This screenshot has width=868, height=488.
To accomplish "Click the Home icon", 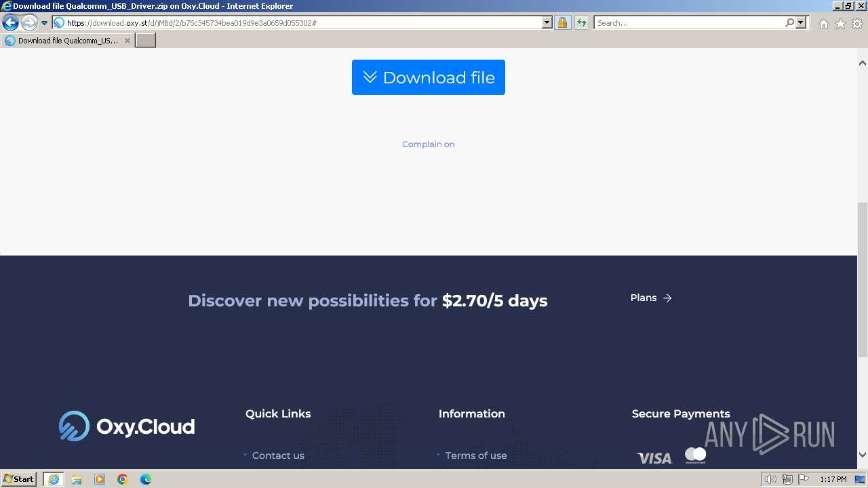I will [823, 24].
